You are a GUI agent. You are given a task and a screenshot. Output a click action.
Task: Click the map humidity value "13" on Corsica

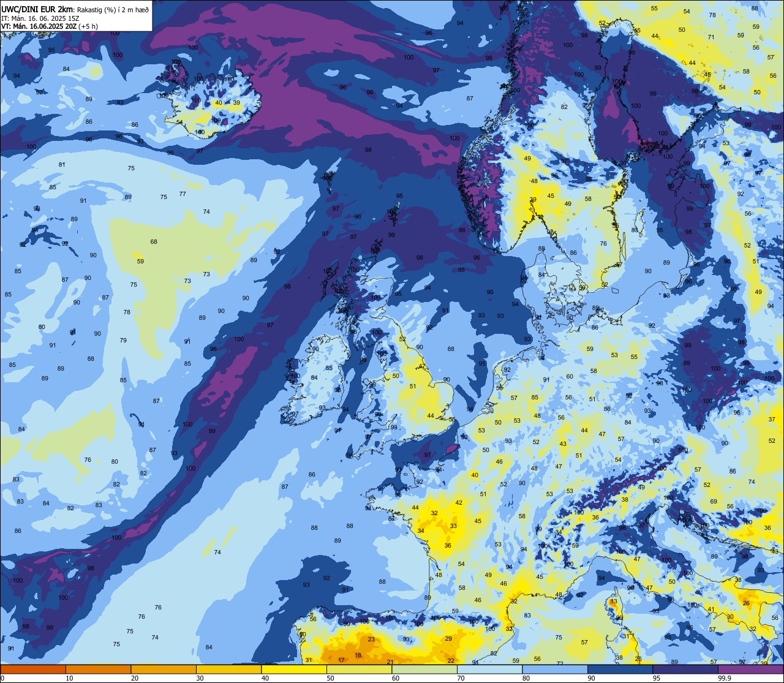pyautogui.click(x=614, y=602)
